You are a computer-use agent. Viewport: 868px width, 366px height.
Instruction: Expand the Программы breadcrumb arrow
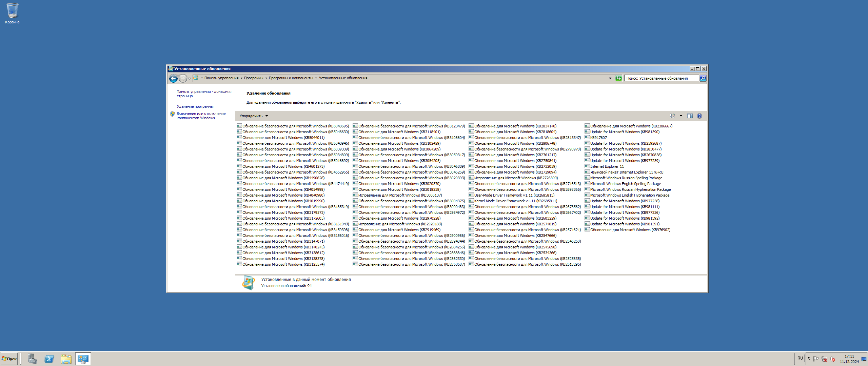pos(266,78)
